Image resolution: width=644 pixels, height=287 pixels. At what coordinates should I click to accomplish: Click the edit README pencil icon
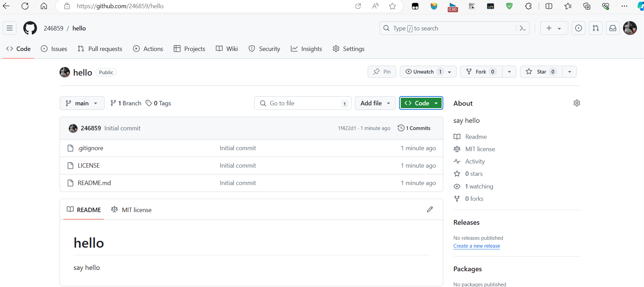430,209
